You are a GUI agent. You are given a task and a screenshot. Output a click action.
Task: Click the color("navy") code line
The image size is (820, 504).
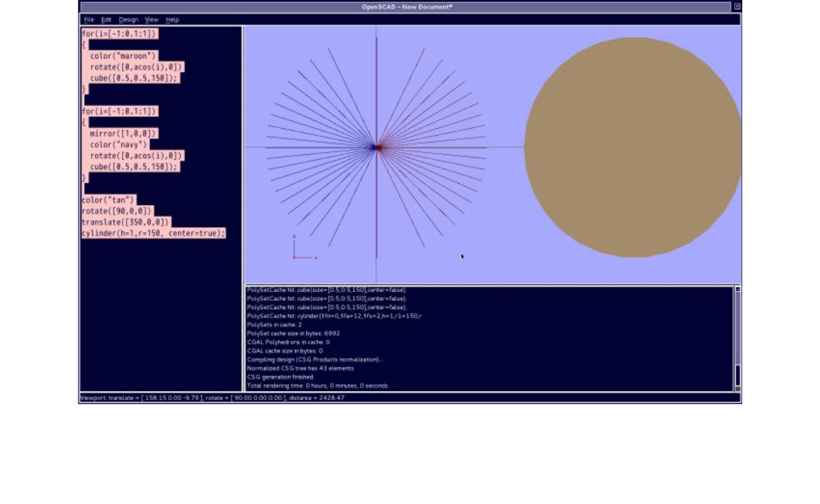pyautogui.click(x=119, y=145)
